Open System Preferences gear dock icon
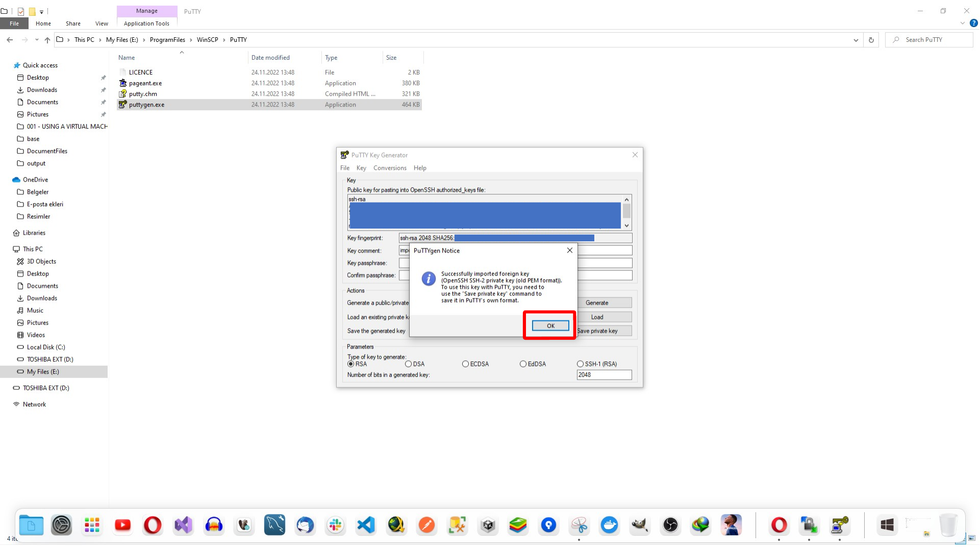Image resolution: width=980 pixels, height=551 pixels. 61,525
